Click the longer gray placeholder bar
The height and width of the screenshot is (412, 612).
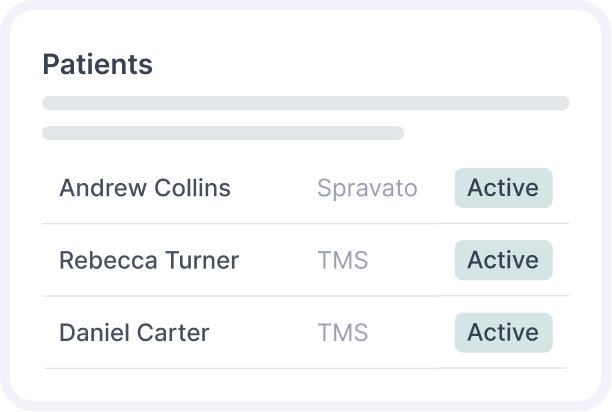(305, 103)
